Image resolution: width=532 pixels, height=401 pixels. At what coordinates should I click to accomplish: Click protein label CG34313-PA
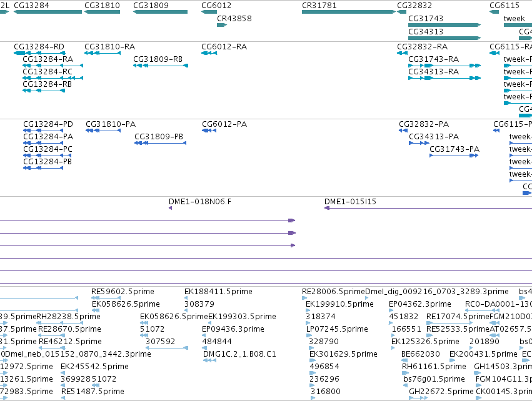(x=434, y=137)
